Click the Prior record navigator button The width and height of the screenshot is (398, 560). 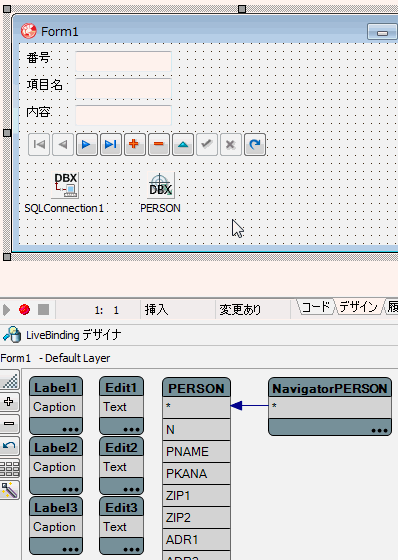coord(63,145)
